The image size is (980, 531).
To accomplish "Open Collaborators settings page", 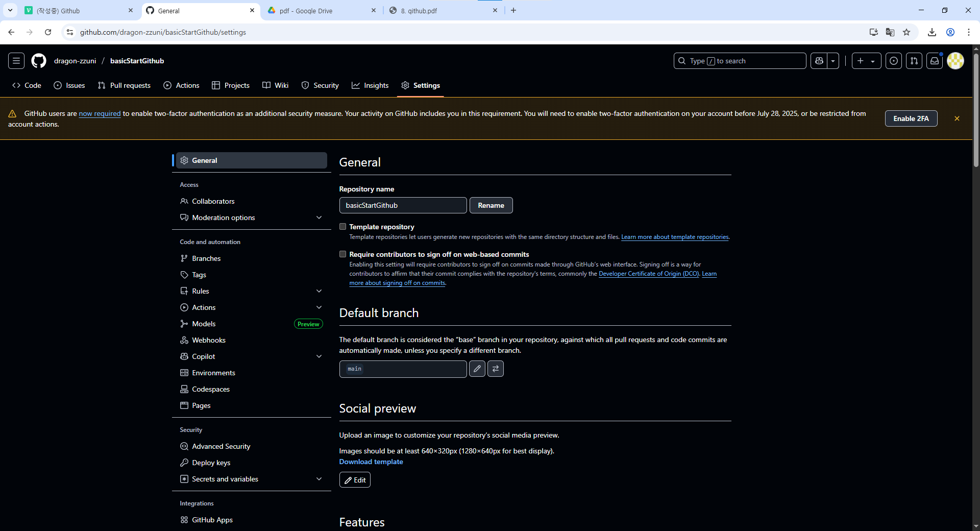I will coord(252,201).
